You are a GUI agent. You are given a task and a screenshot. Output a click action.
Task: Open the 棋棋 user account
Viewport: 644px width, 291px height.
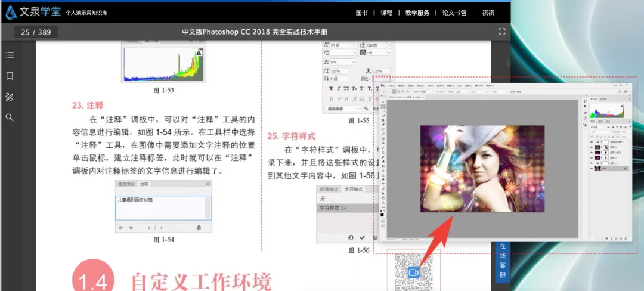coord(488,13)
